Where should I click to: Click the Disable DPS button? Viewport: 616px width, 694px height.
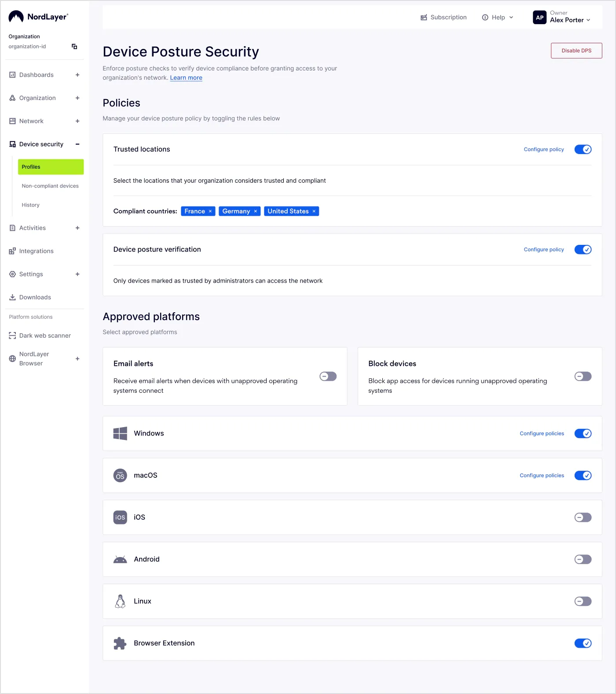point(576,51)
